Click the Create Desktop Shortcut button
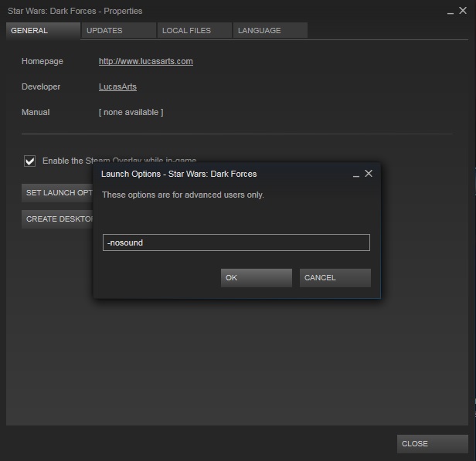Screen dimensions: 476x461 point(57,219)
